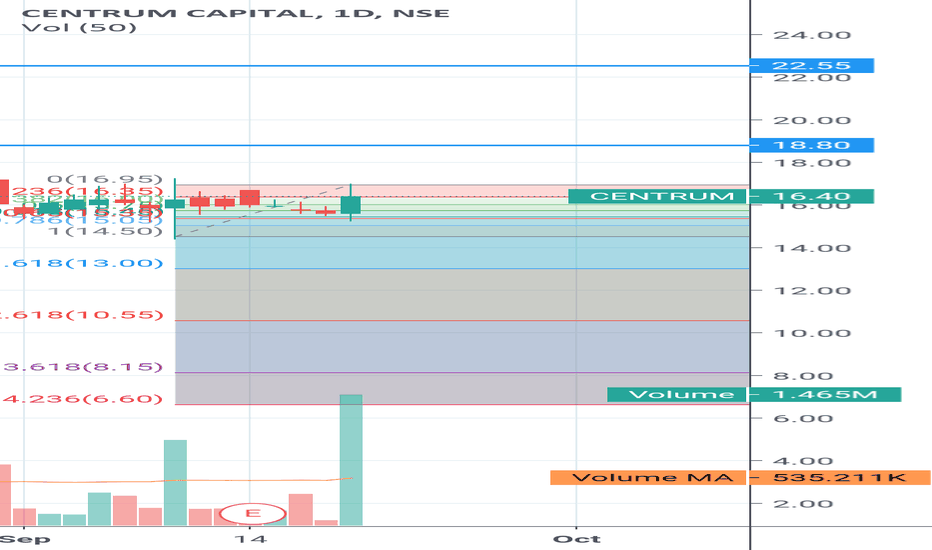Click the 18.80 blue price label
932x550 pixels.
[x=812, y=145]
